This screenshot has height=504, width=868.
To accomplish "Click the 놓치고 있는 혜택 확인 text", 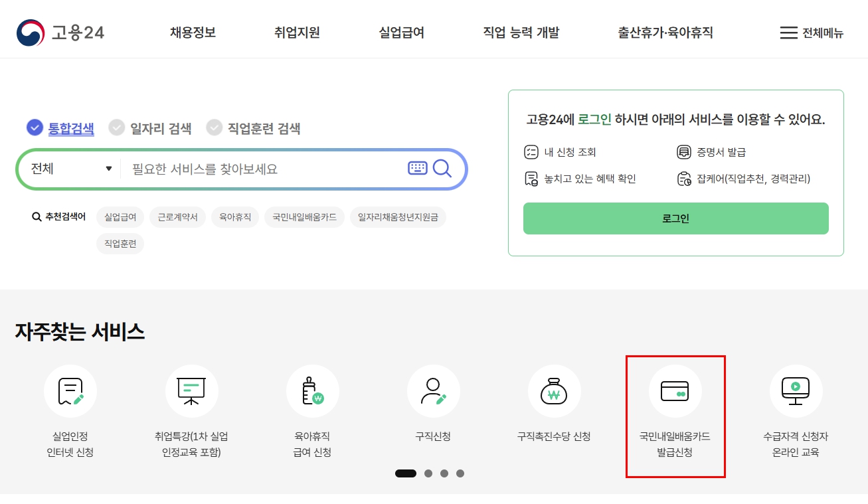I will [590, 179].
